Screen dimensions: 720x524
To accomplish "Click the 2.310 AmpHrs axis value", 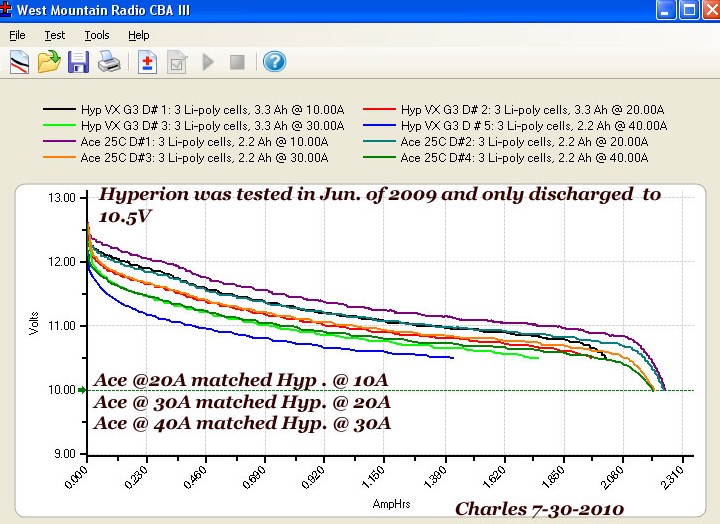I will point(673,477).
